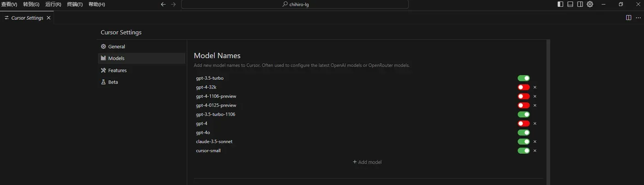This screenshot has width=644, height=185.
Task: Click the chihiro-lg search box
Action: pos(295,5)
